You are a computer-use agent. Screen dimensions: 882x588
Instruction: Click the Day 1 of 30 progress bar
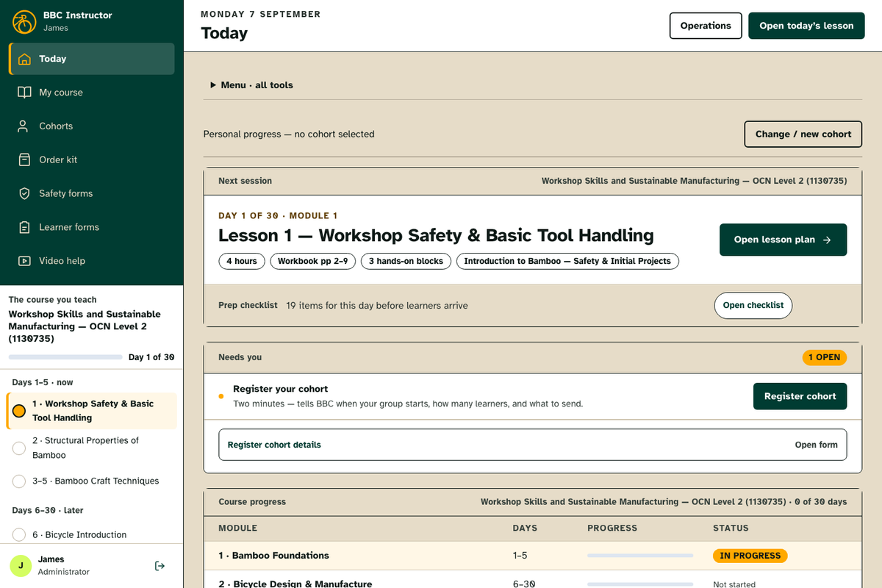pos(65,357)
